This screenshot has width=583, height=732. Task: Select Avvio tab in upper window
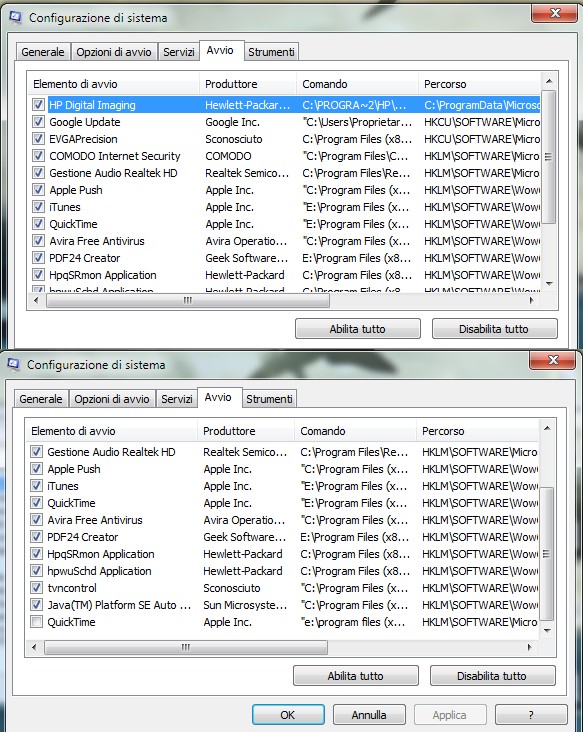[x=220, y=50]
